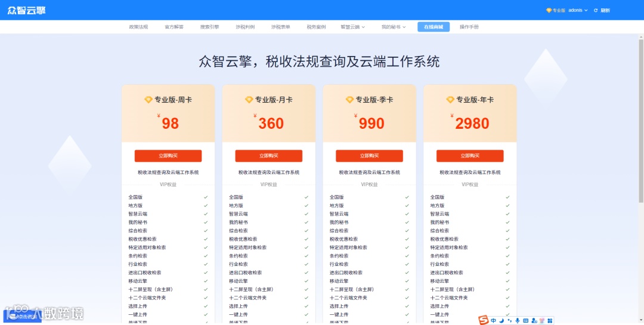Click the microphone voice input icon
The height and width of the screenshot is (325, 644).
[518, 320]
